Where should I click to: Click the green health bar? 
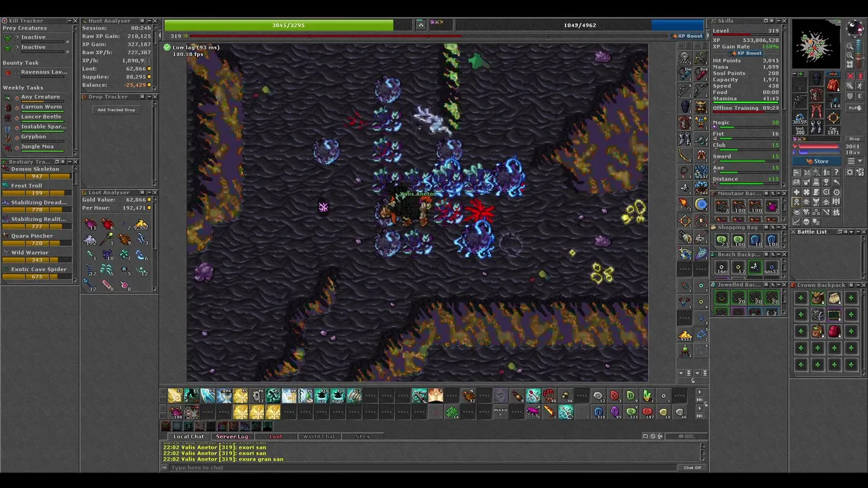click(288, 25)
